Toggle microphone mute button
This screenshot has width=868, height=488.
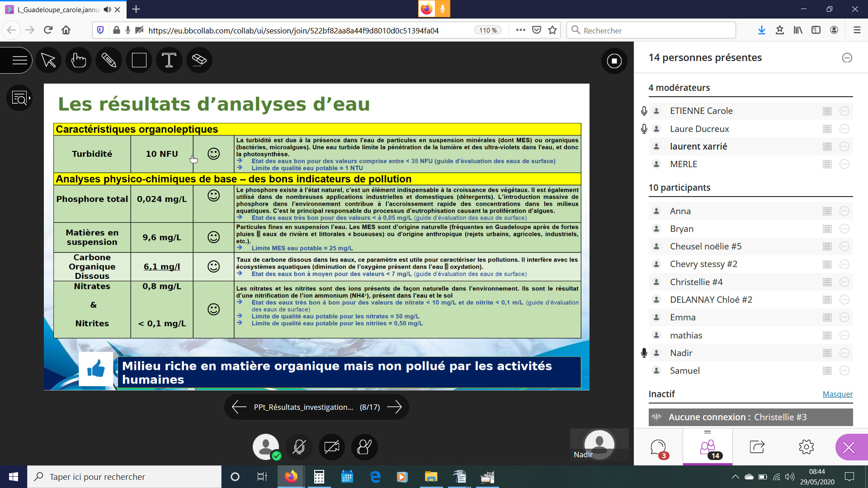click(x=299, y=447)
